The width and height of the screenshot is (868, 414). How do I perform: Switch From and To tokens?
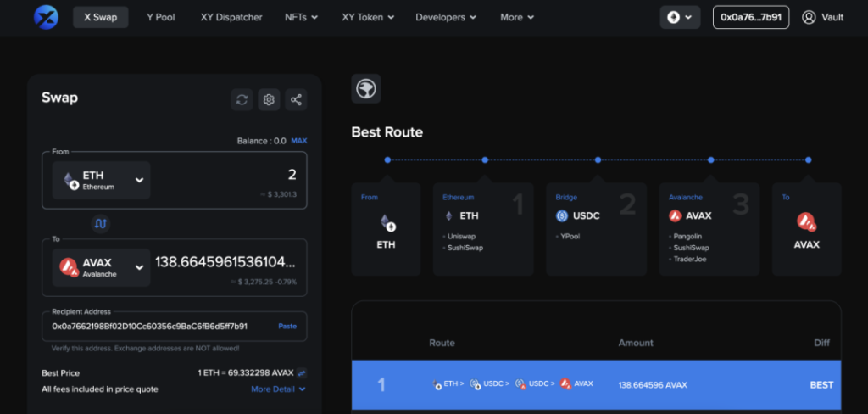(x=101, y=224)
